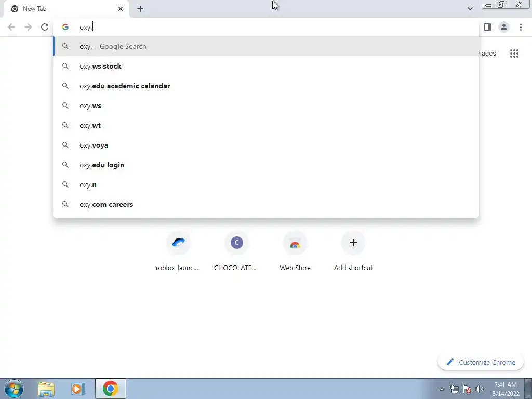Click the volume speaker tray icon
The image size is (532, 399).
point(479,389)
